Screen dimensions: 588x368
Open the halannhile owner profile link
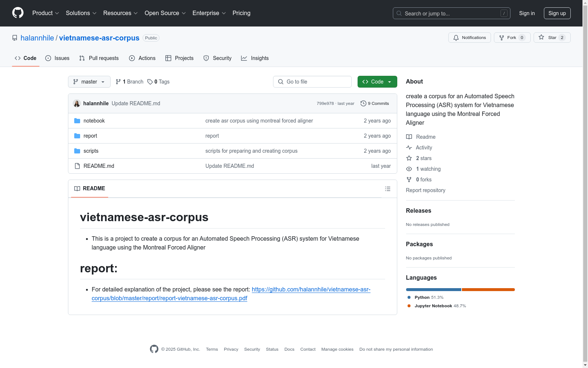(x=37, y=38)
